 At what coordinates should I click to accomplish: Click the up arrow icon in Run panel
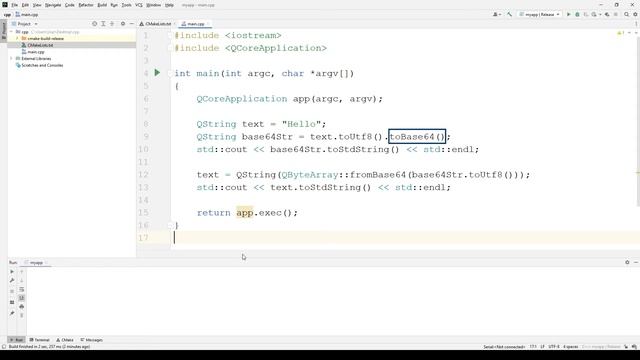(x=22, y=272)
